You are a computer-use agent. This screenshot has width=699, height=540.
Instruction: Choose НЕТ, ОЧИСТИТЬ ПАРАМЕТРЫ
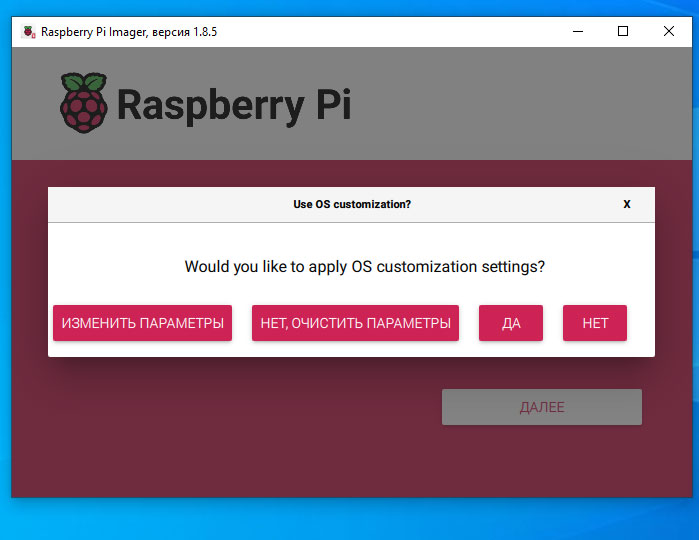tap(355, 323)
